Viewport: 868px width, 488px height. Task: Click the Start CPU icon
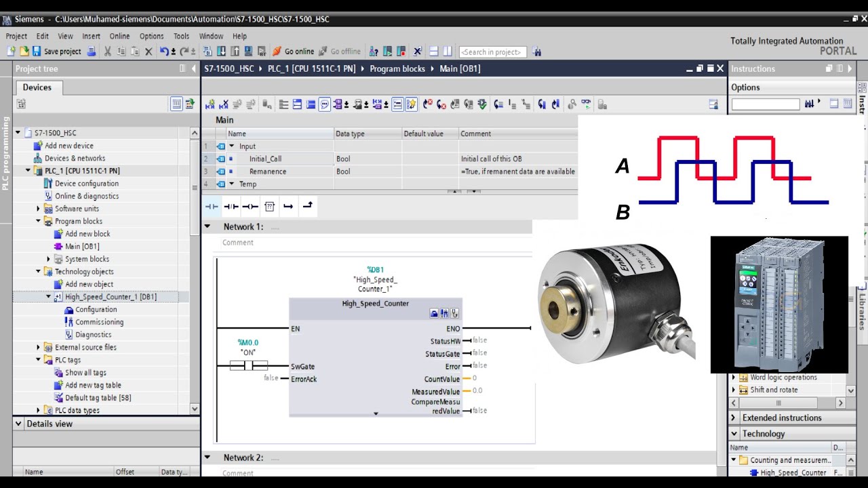pos(387,52)
